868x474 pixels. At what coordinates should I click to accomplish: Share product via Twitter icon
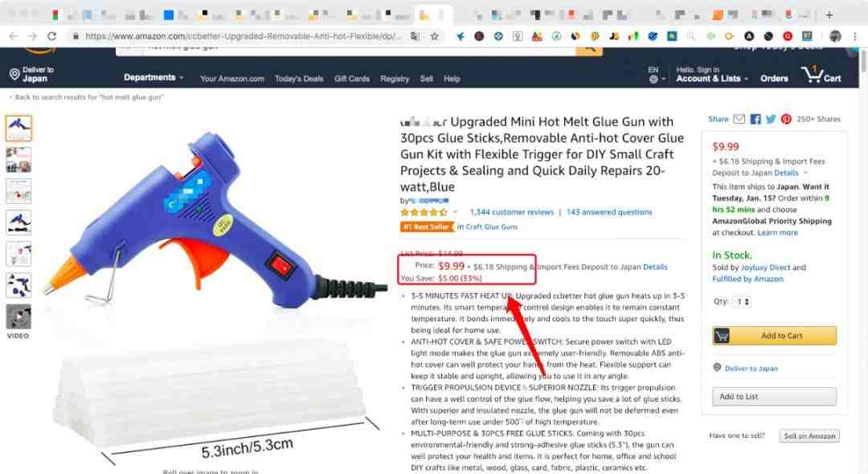(x=771, y=119)
